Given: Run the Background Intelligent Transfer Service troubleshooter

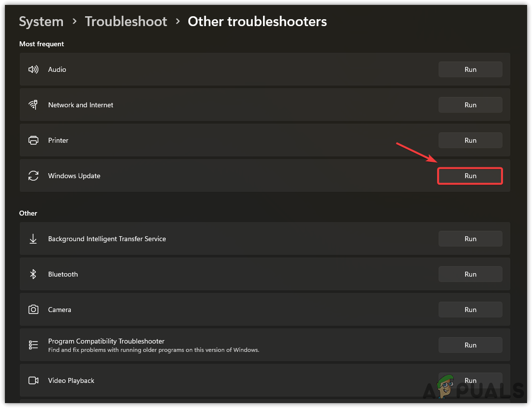Looking at the screenshot, I should pos(470,239).
